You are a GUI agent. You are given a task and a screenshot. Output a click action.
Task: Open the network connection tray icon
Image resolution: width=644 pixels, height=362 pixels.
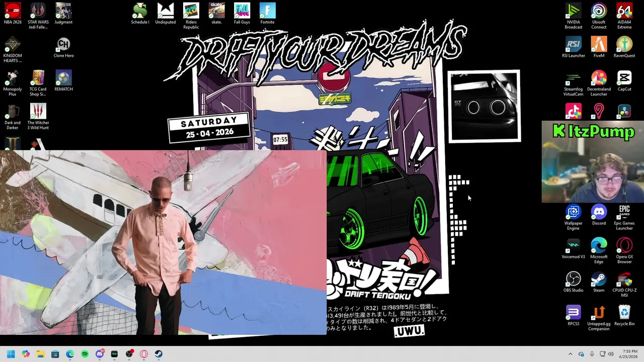602,354
